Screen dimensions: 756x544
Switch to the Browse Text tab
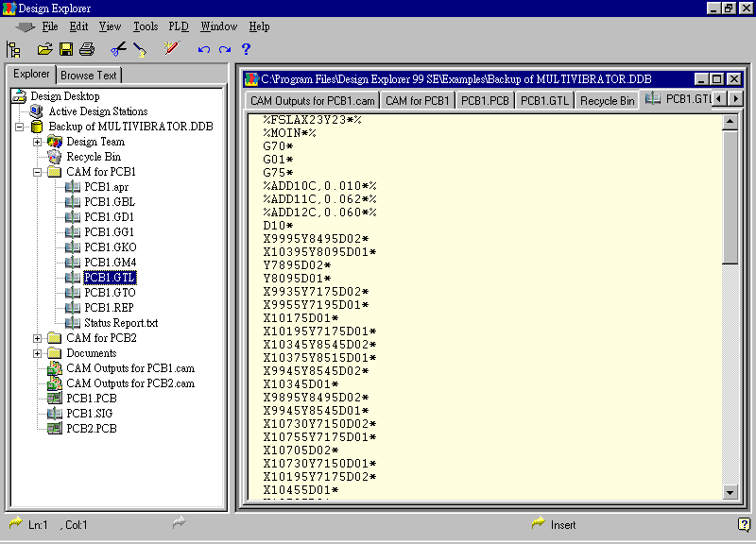pos(88,74)
